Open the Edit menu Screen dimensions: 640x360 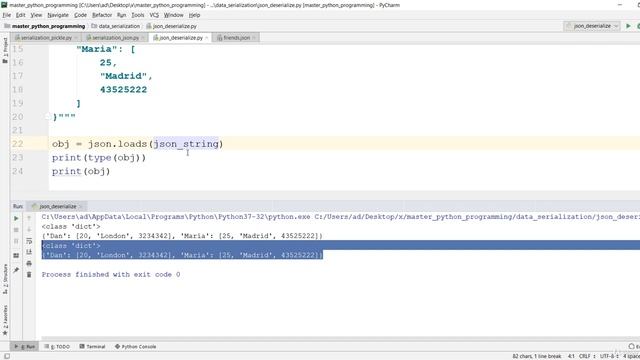coord(20,15)
